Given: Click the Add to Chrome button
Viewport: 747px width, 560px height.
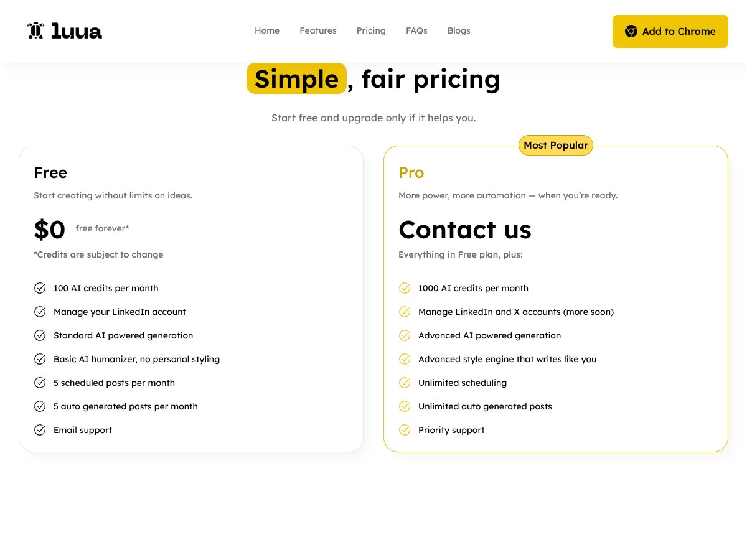Looking at the screenshot, I should point(670,31).
